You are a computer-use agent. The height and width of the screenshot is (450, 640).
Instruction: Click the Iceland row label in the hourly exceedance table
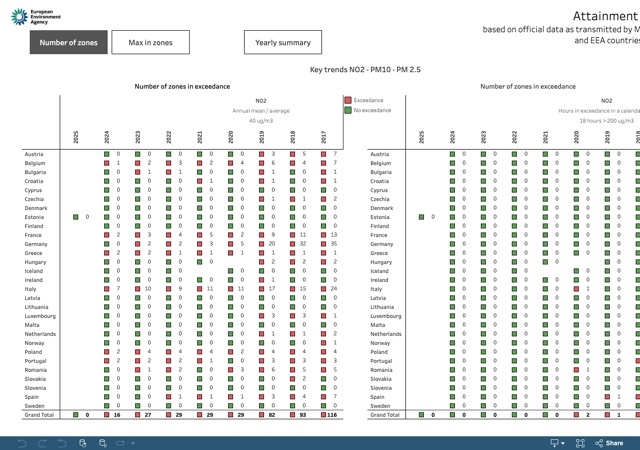tap(379, 271)
